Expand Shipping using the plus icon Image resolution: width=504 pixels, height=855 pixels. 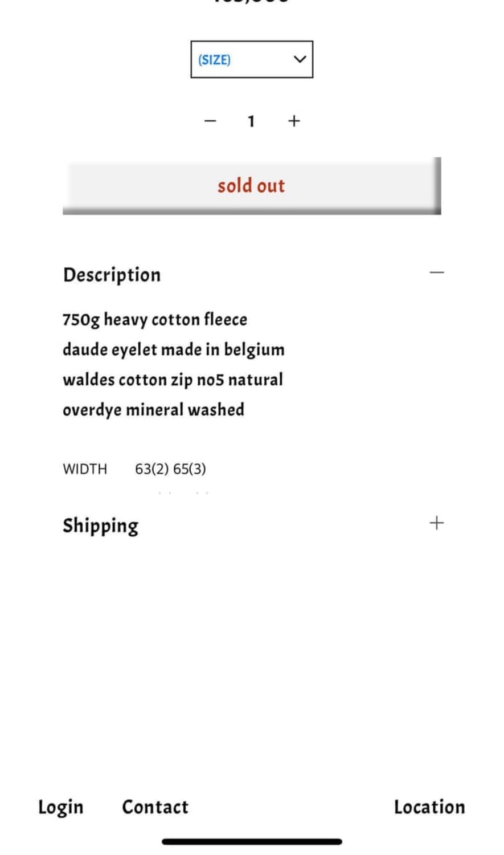[x=436, y=523]
